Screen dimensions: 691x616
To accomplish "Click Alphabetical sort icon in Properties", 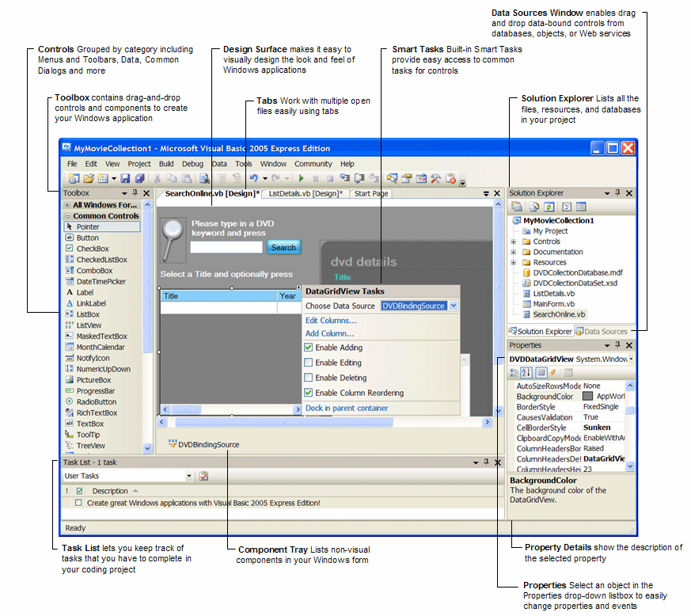I will [528, 372].
